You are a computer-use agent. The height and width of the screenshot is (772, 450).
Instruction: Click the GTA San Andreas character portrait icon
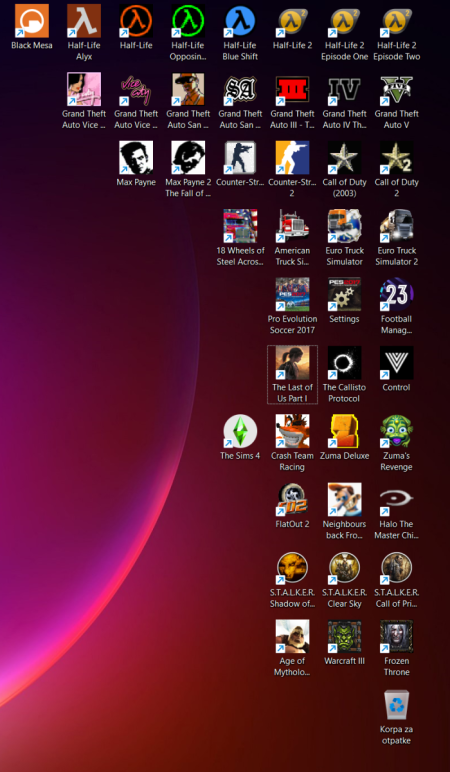pyautogui.click(x=189, y=89)
